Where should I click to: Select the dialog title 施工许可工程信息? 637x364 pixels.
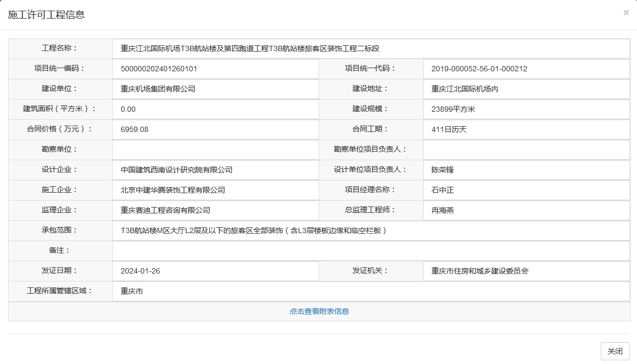(46, 14)
